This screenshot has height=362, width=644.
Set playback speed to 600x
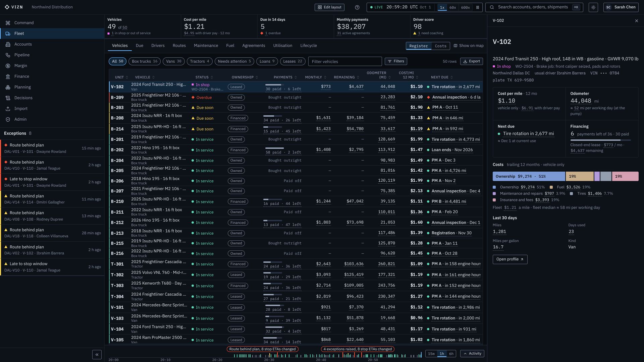465,7
